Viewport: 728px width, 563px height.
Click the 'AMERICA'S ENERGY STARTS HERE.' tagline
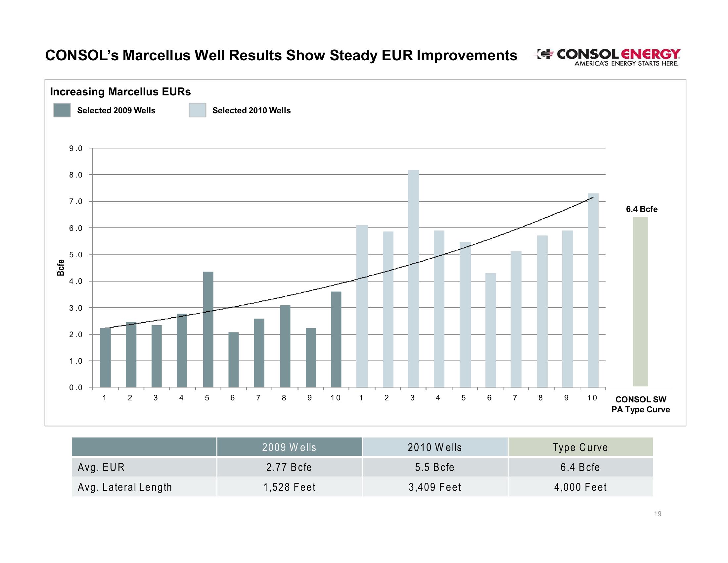(x=627, y=63)
